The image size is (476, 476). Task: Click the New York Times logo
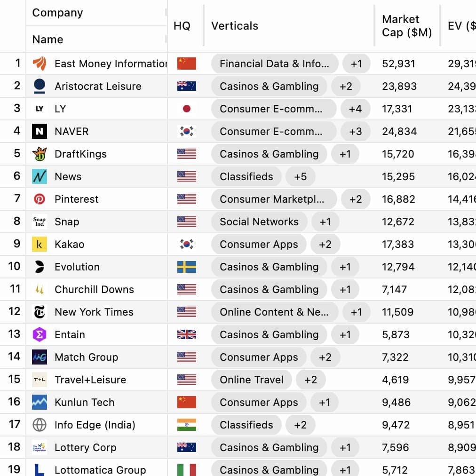pyautogui.click(x=40, y=312)
